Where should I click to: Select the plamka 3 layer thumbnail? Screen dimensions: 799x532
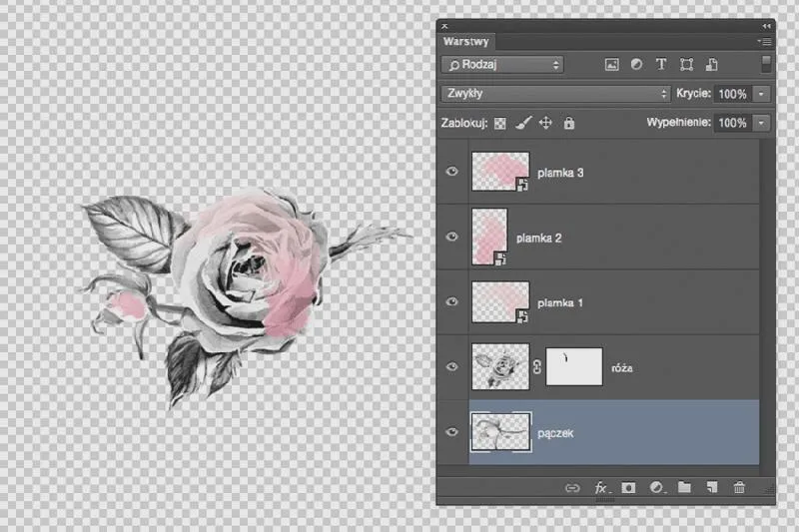(x=500, y=172)
